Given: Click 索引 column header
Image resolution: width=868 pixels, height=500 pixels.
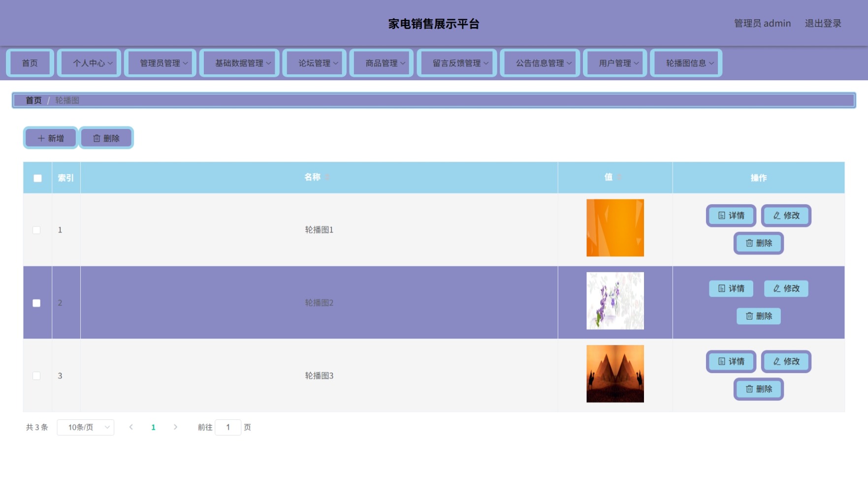Looking at the screenshot, I should [x=66, y=178].
